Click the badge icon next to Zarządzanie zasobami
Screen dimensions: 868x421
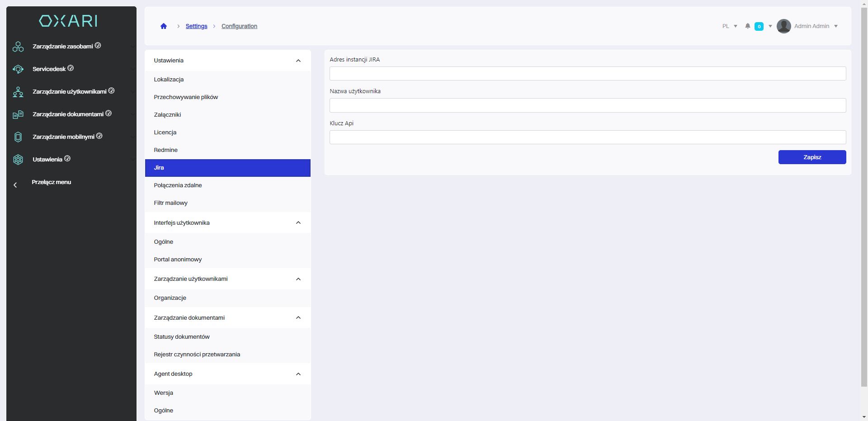(98, 45)
